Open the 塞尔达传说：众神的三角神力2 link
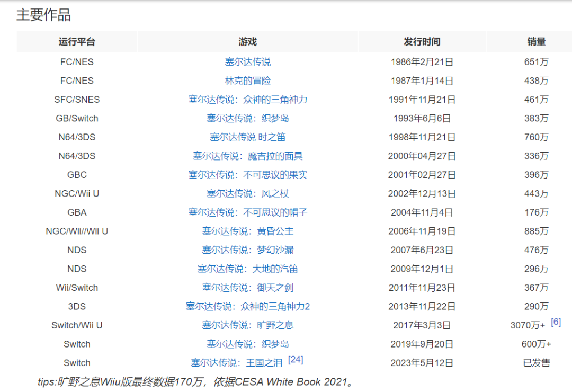The height and width of the screenshot is (392, 572). (x=248, y=306)
